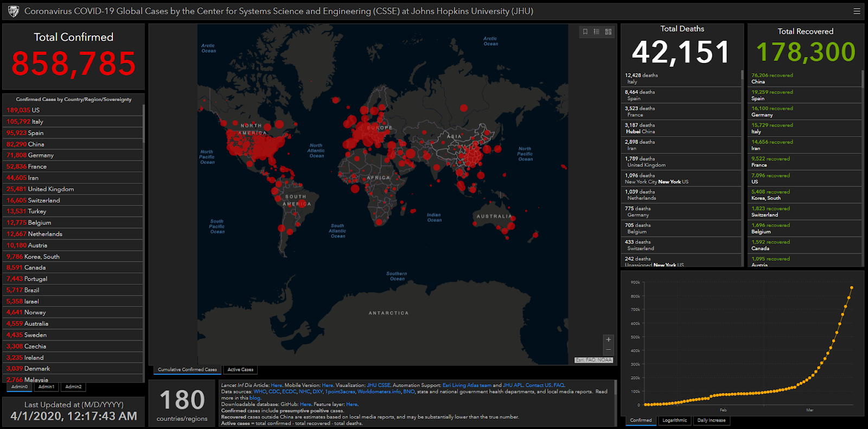Screen dimensions: 868x429
Task: Show the Confirmed chart tab
Action: 641,420
